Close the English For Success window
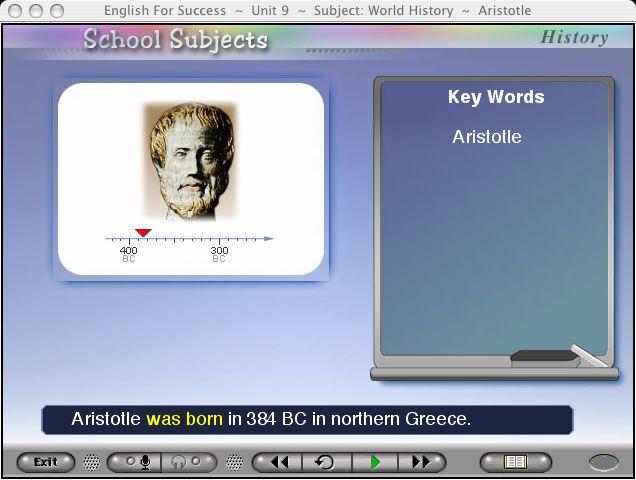 (x=15, y=11)
